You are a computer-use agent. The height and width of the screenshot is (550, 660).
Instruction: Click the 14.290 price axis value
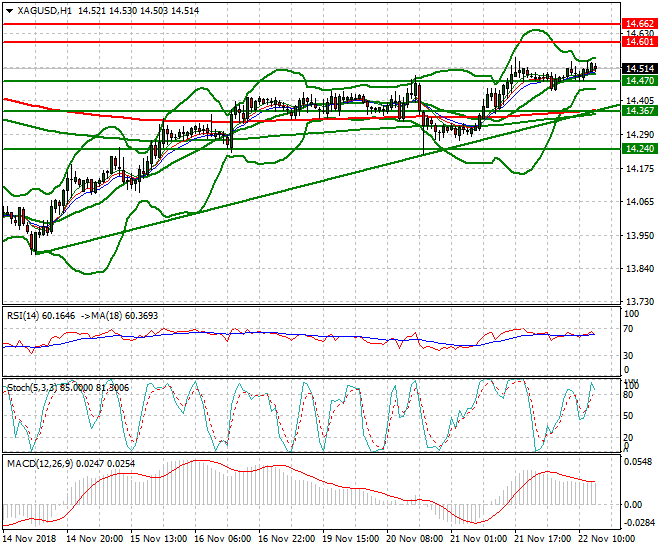(640, 135)
